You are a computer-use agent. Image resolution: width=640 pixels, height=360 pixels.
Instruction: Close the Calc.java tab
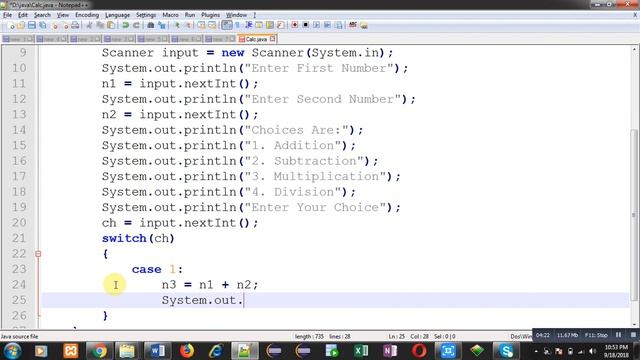(x=272, y=39)
